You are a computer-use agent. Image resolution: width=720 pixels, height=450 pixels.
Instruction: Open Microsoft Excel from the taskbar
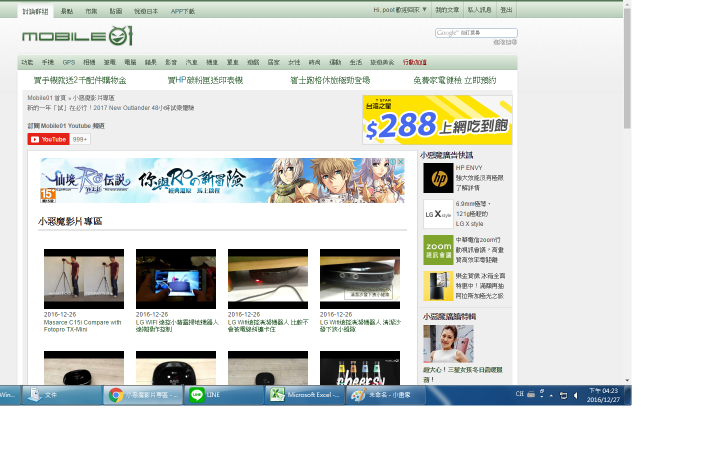(304, 395)
